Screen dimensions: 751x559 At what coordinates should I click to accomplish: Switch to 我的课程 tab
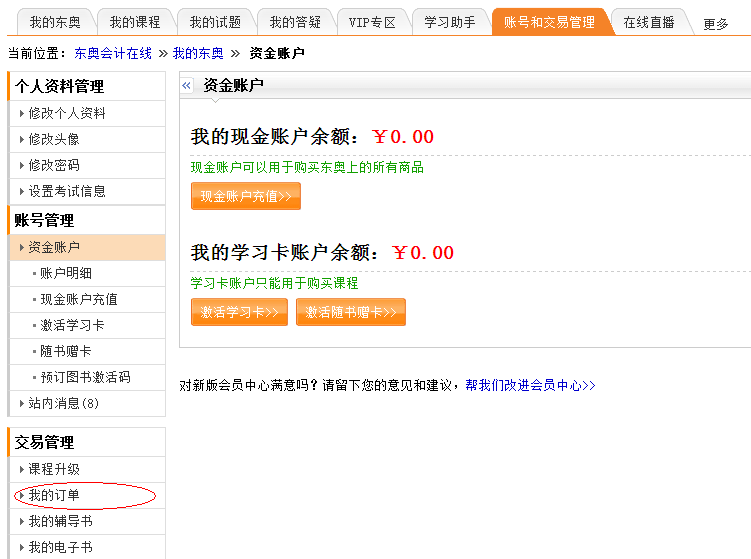coord(134,22)
